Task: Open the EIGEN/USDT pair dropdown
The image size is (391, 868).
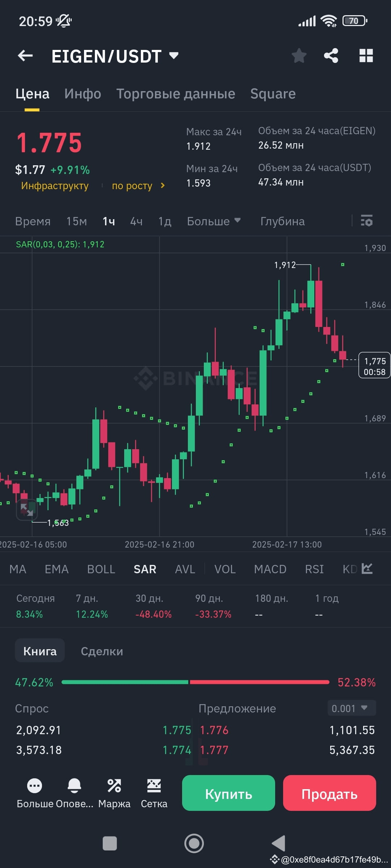Action: pos(173,55)
